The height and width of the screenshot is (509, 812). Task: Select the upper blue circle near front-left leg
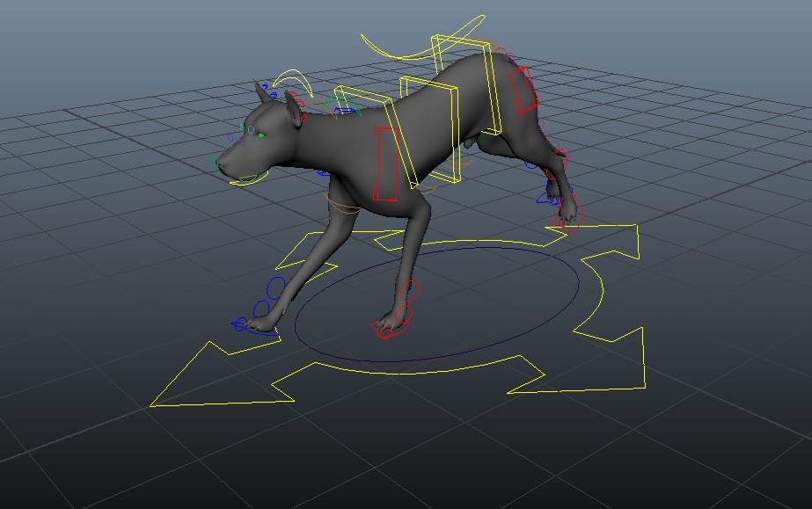[x=275, y=287]
